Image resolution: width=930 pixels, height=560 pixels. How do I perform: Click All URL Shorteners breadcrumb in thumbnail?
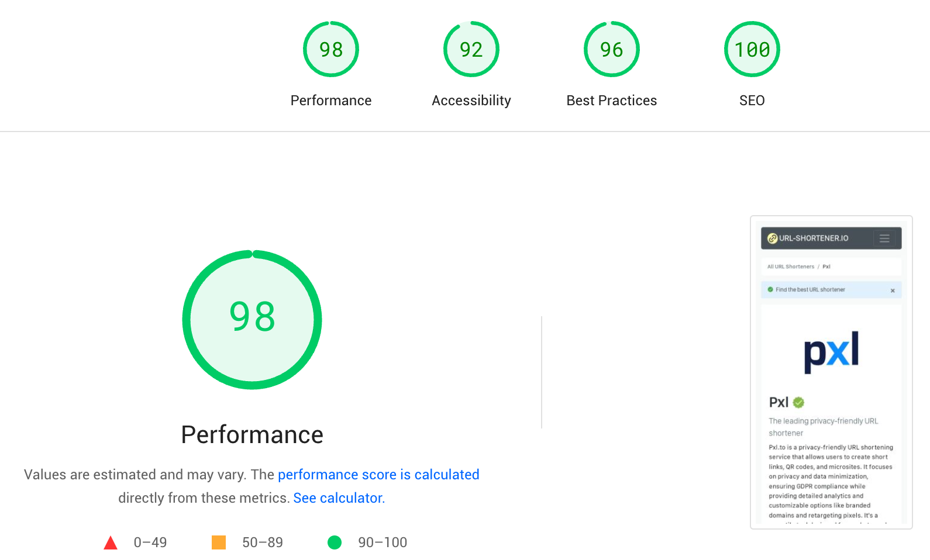click(791, 267)
